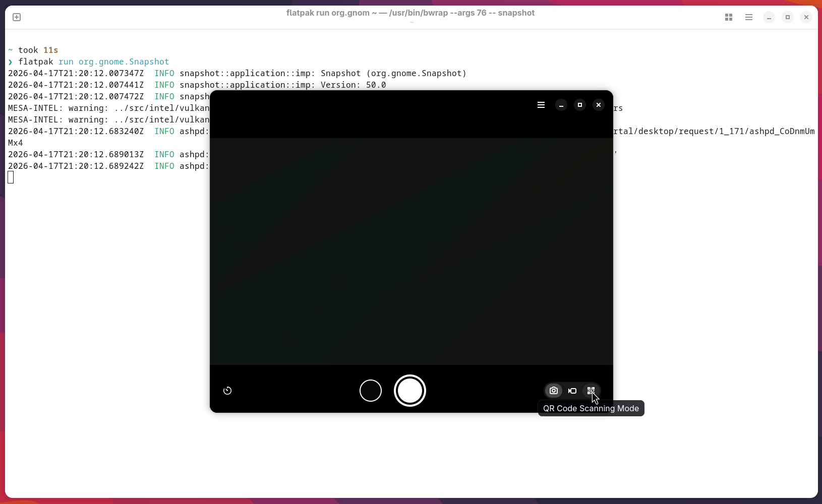Switch to photo capture mode
822x504 pixels.
pos(554,391)
